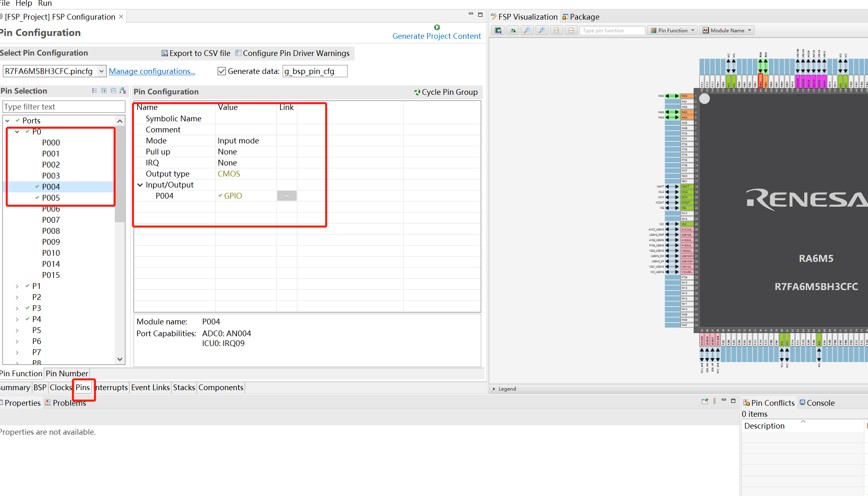The width and height of the screenshot is (868, 496).
Task: Click the Collapse All icon in Pin Selection
Action: (114, 91)
